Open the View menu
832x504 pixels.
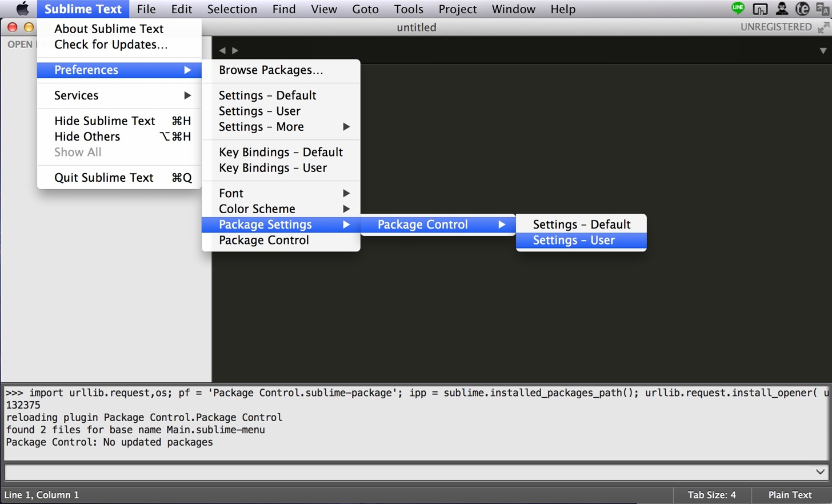[324, 9]
